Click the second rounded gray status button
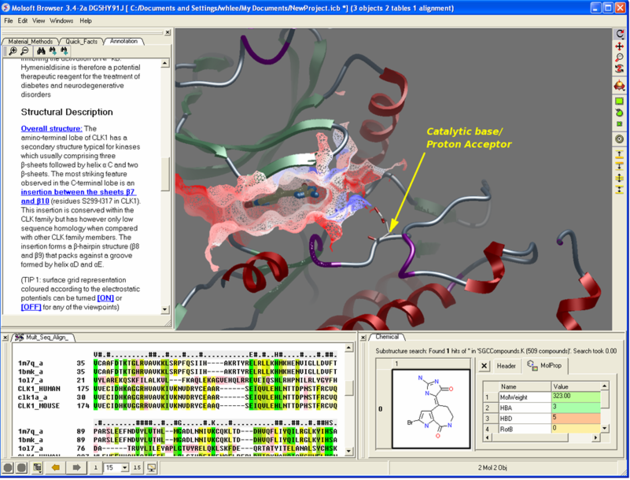The height and width of the screenshot is (480, 630). (x=22, y=468)
